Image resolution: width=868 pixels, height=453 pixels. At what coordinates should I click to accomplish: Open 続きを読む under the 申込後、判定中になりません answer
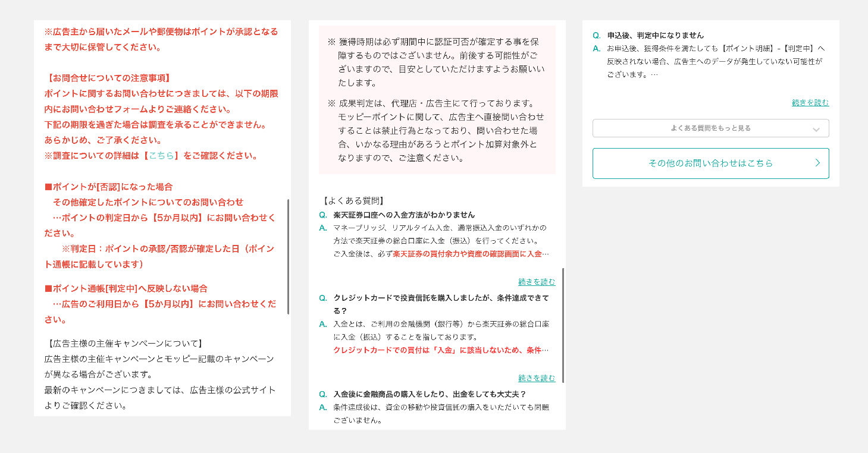point(810,103)
